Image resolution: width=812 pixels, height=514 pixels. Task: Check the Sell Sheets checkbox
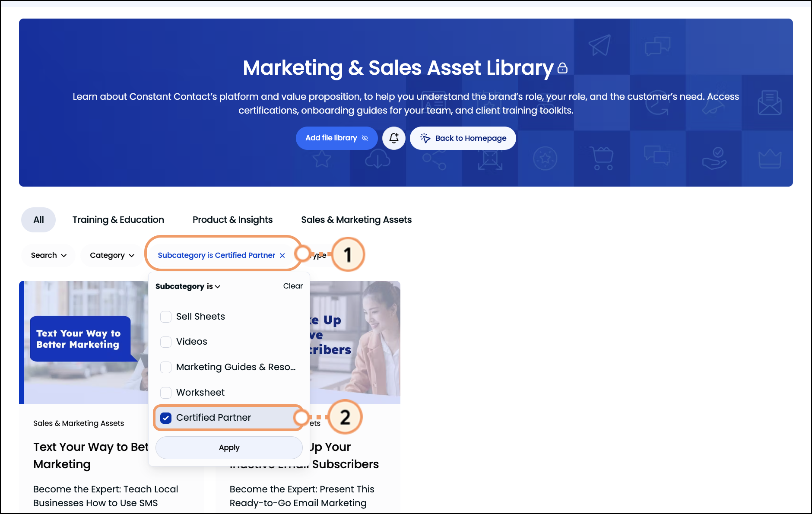(166, 317)
